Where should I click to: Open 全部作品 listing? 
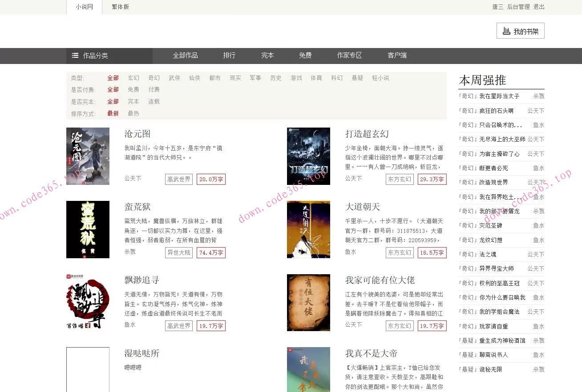point(185,55)
